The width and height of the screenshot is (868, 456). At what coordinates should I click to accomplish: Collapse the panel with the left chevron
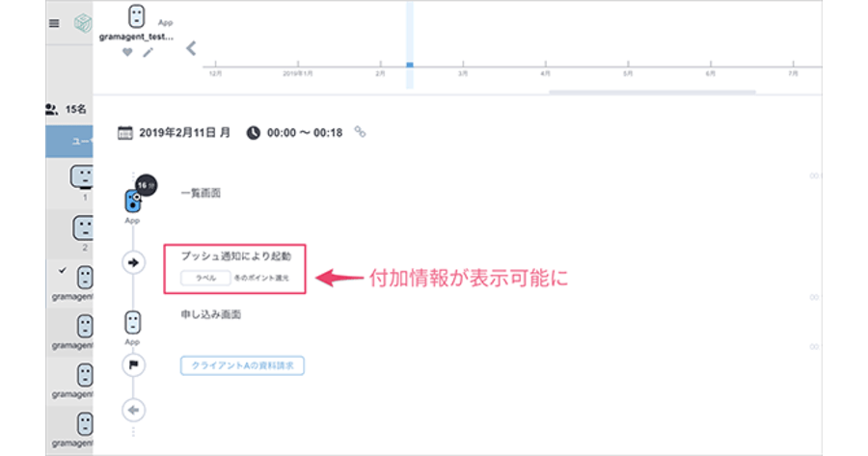pos(191,49)
